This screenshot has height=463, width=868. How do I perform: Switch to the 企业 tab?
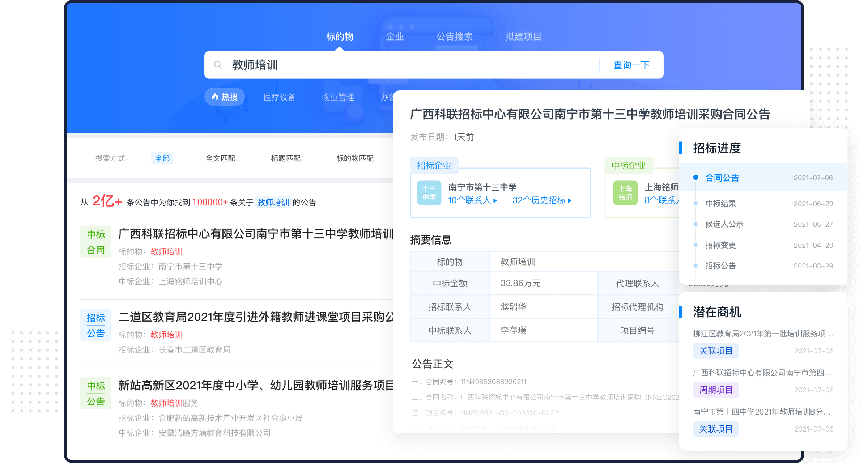tap(395, 36)
